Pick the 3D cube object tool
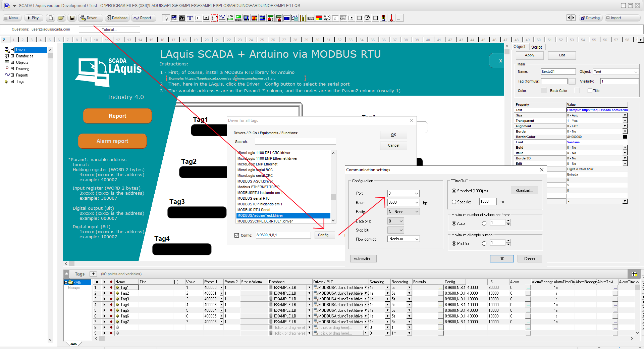644x349 pixels. point(335,18)
